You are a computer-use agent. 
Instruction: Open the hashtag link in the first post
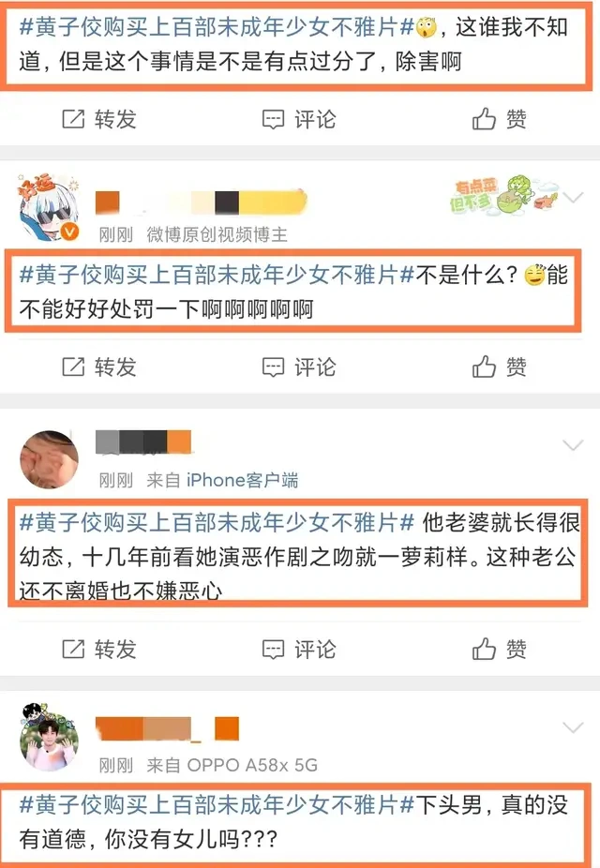click(217, 26)
